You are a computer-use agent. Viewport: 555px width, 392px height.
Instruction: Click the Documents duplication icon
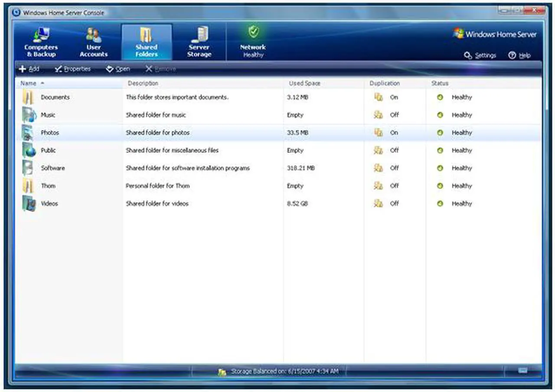coord(379,97)
